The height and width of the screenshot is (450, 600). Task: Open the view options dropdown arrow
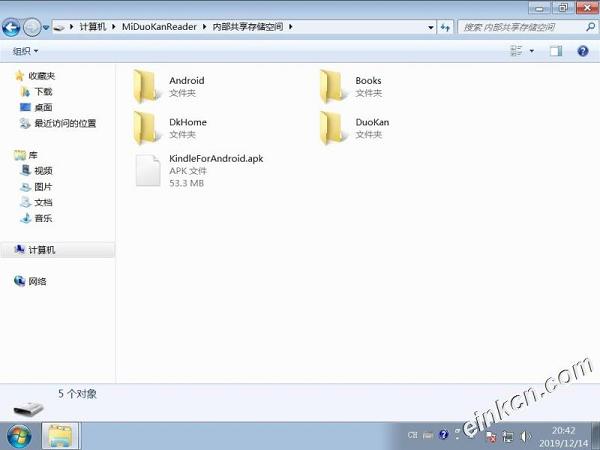pyautogui.click(x=532, y=51)
